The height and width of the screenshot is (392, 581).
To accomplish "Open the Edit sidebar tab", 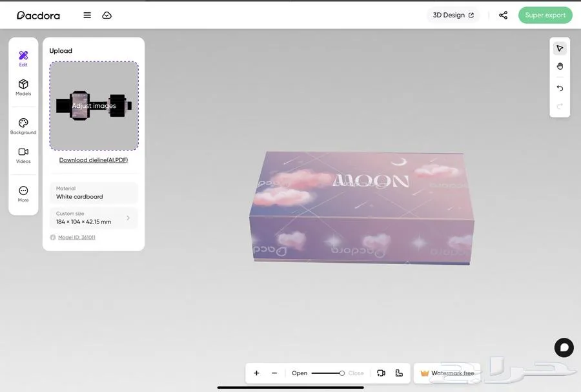I will (23, 59).
